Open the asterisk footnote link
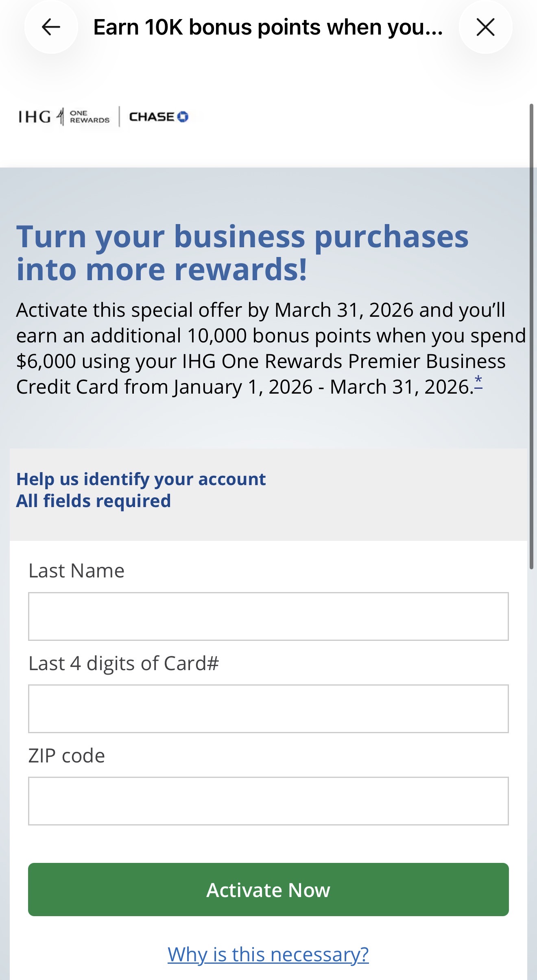 click(x=478, y=382)
